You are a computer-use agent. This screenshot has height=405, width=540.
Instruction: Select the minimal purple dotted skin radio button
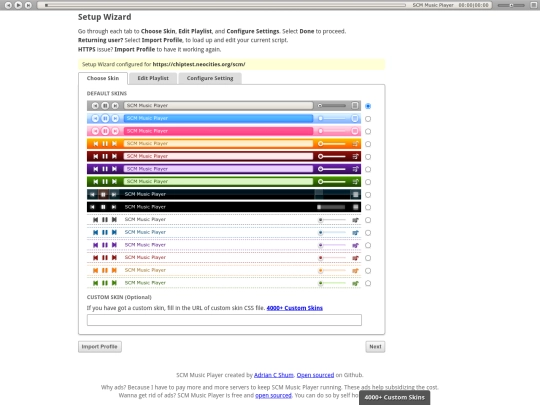(368, 245)
